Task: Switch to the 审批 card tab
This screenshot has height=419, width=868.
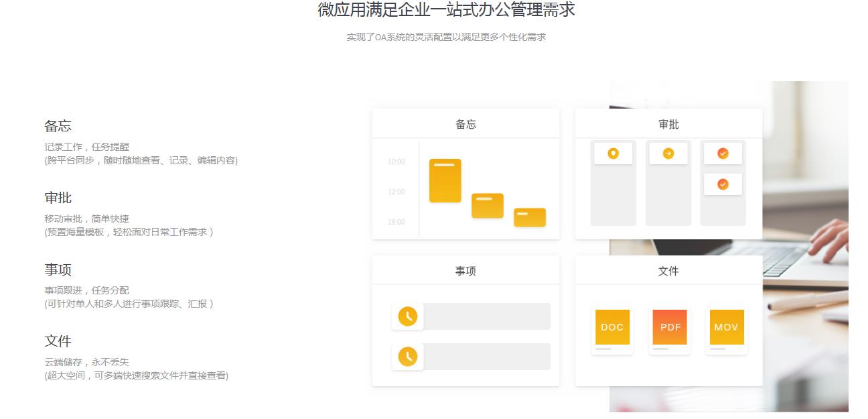Action: tap(668, 123)
